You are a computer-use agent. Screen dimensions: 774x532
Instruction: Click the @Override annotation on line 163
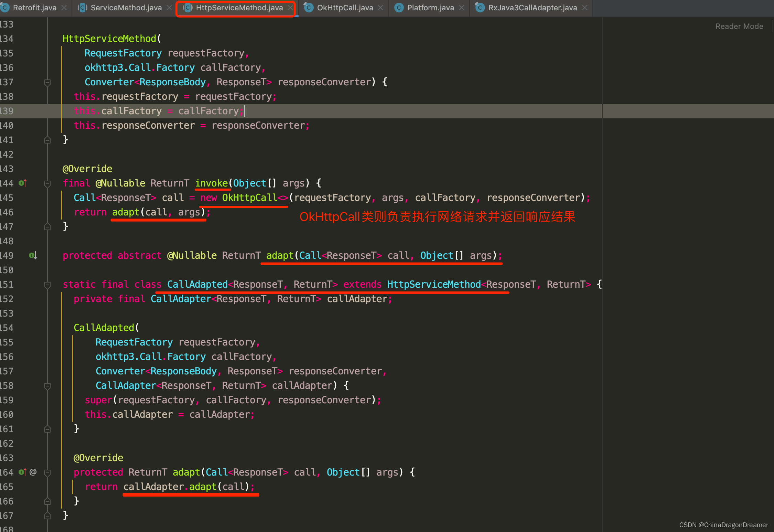(98, 458)
